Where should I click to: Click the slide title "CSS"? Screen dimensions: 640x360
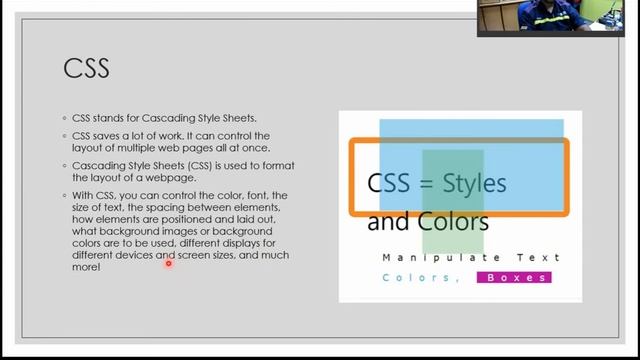coord(87,68)
